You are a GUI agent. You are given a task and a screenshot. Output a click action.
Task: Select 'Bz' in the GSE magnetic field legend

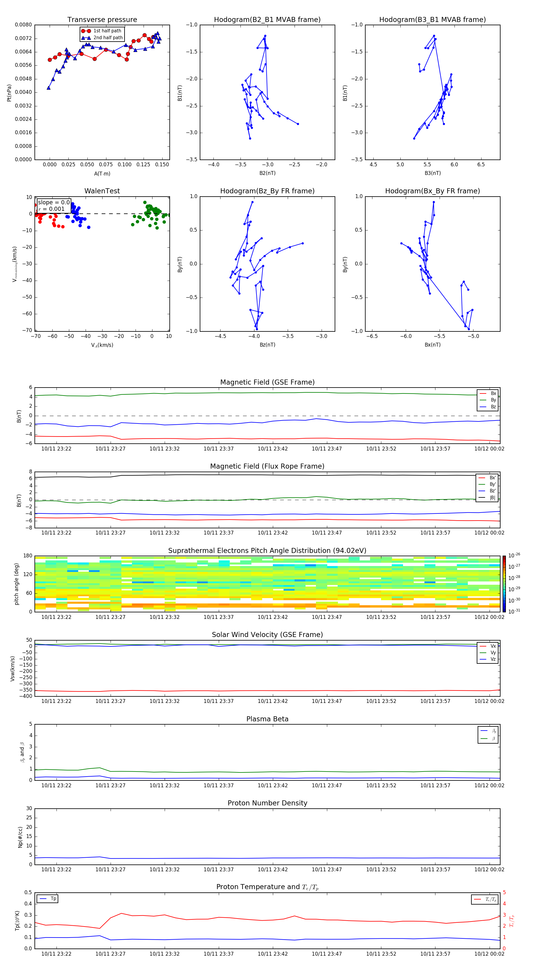[x=488, y=407]
